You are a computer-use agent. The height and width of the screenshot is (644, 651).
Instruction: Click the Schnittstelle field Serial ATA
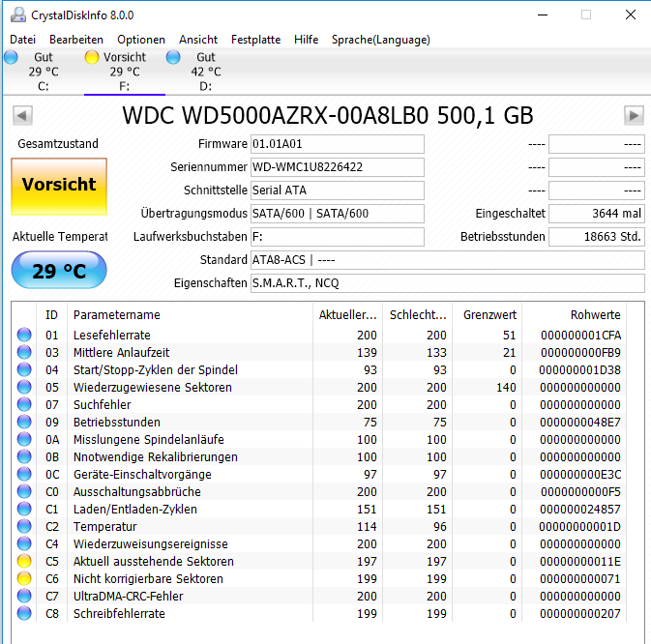[x=338, y=190]
